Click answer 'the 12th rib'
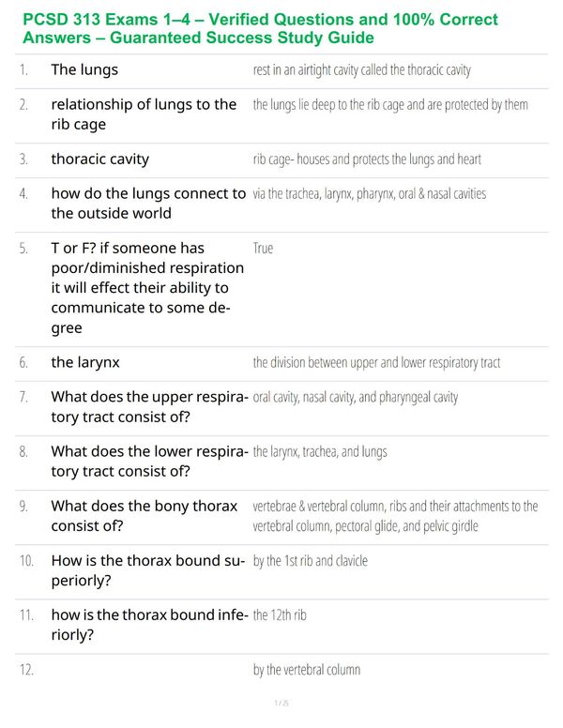The image size is (563, 728). click(x=280, y=615)
